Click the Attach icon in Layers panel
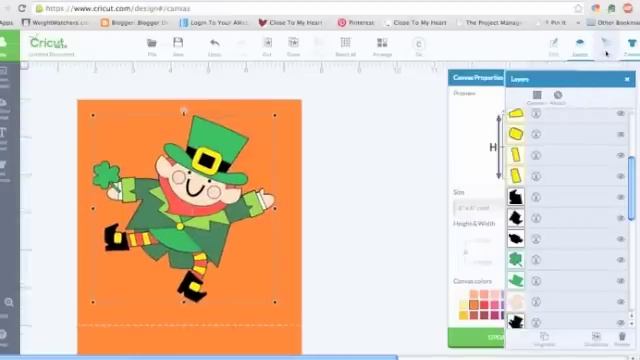The image size is (640, 360). [x=558, y=95]
